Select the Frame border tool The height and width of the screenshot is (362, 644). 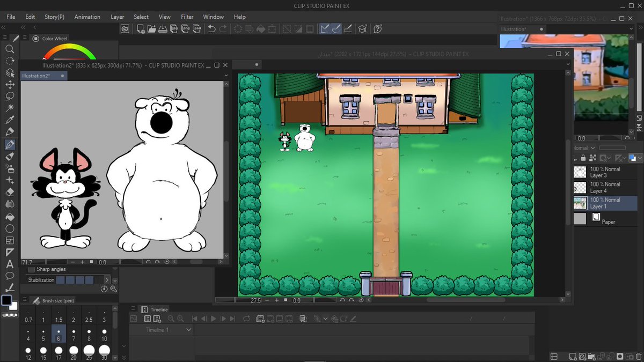point(10,240)
